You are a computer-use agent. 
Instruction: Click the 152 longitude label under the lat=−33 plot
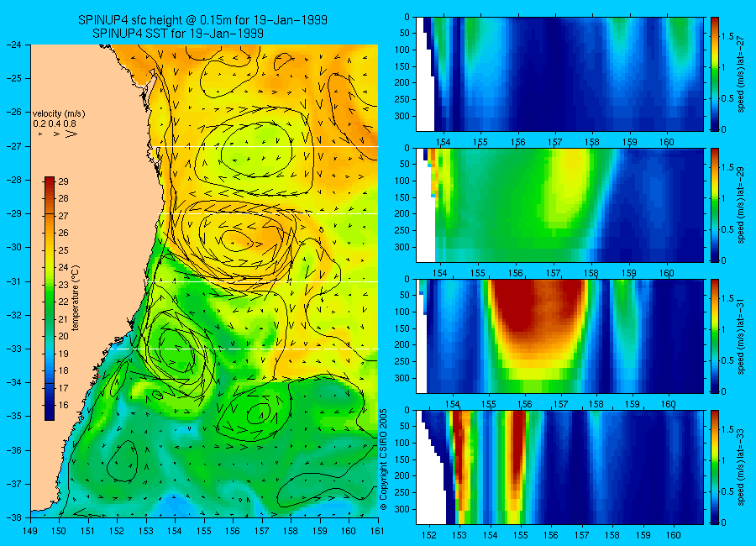(429, 535)
